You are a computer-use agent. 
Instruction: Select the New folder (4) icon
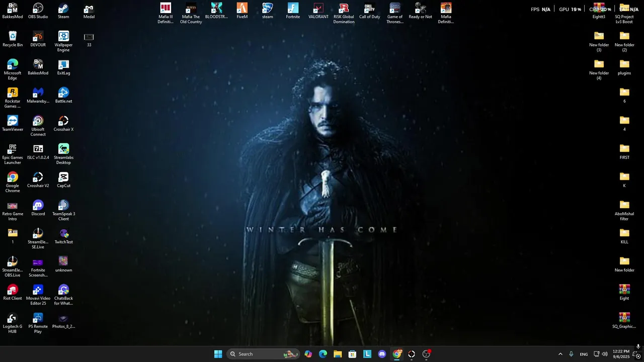coord(599,70)
